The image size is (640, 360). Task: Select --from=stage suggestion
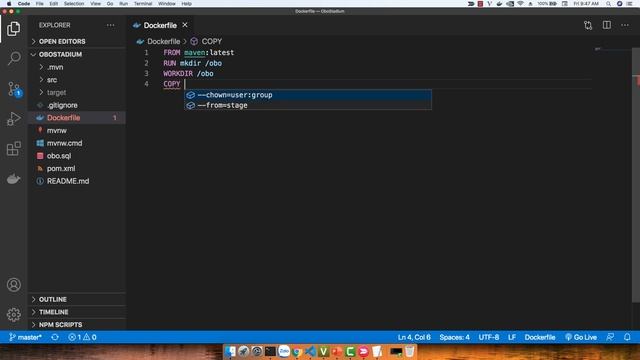coord(308,105)
